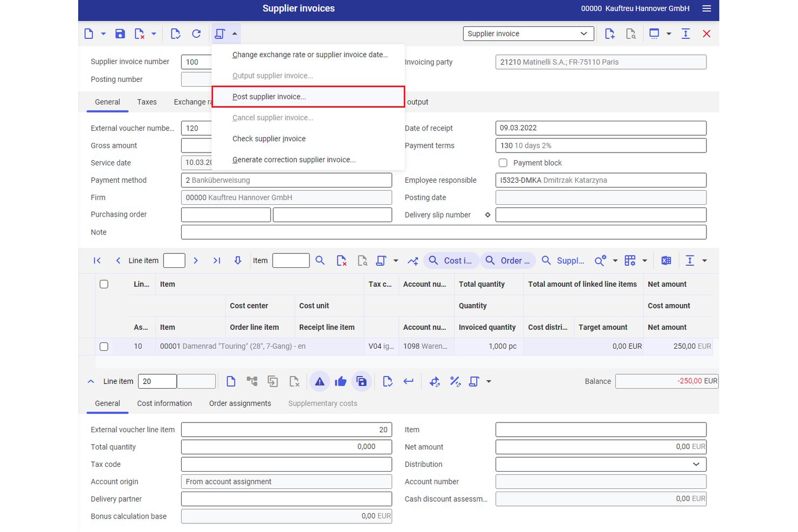The height and width of the screenshot is (532, 798).
Task: Click the Payment terms field
Action: click(x=601, y=146)
